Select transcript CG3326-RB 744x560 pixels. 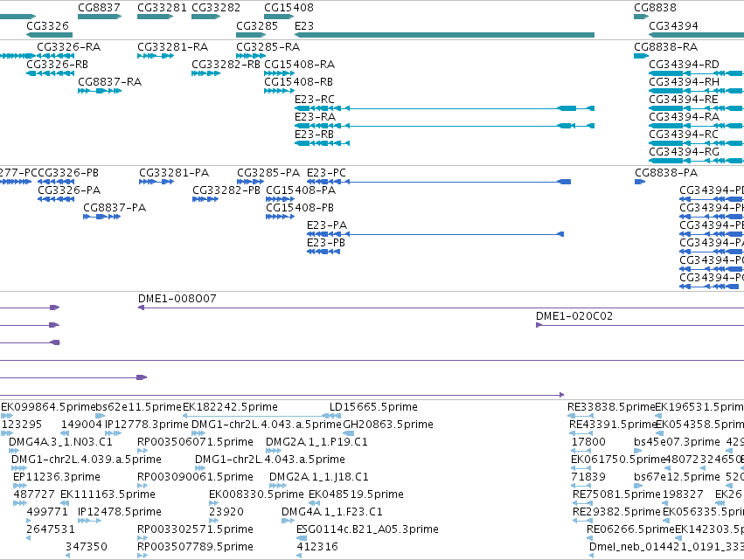(x=51, y=73)
